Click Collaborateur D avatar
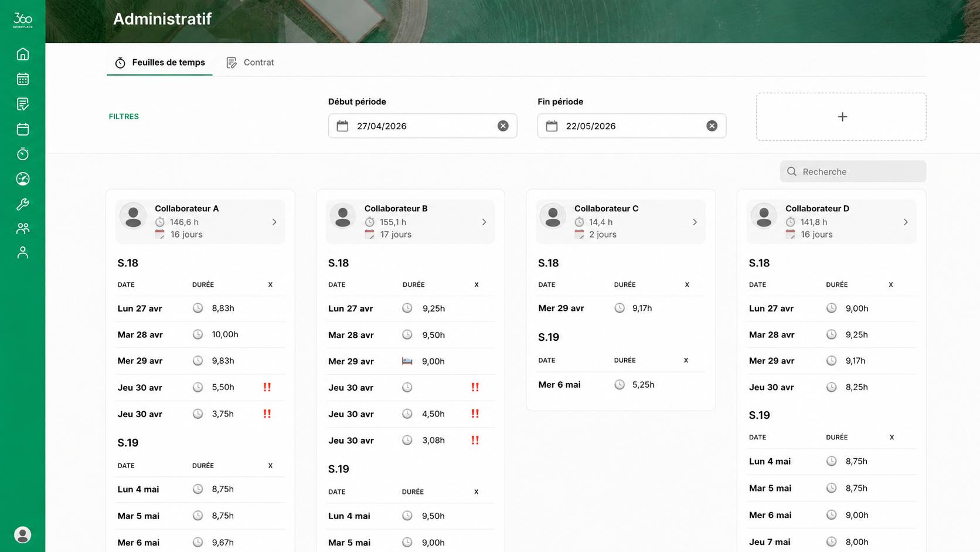This screenshot has height=552, width=980. (x=764, y=216)
